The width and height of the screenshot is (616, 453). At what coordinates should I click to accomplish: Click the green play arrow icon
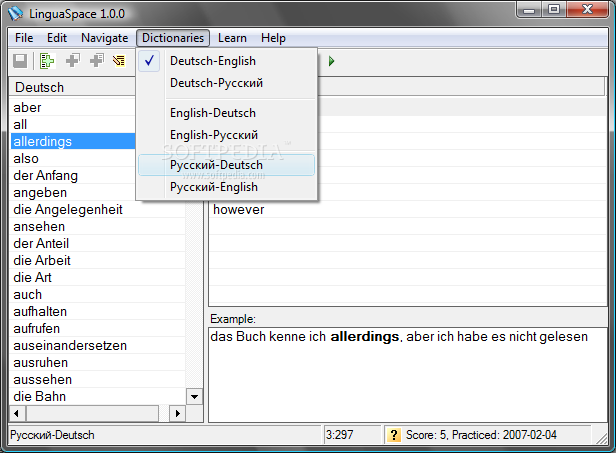[331, 61]
